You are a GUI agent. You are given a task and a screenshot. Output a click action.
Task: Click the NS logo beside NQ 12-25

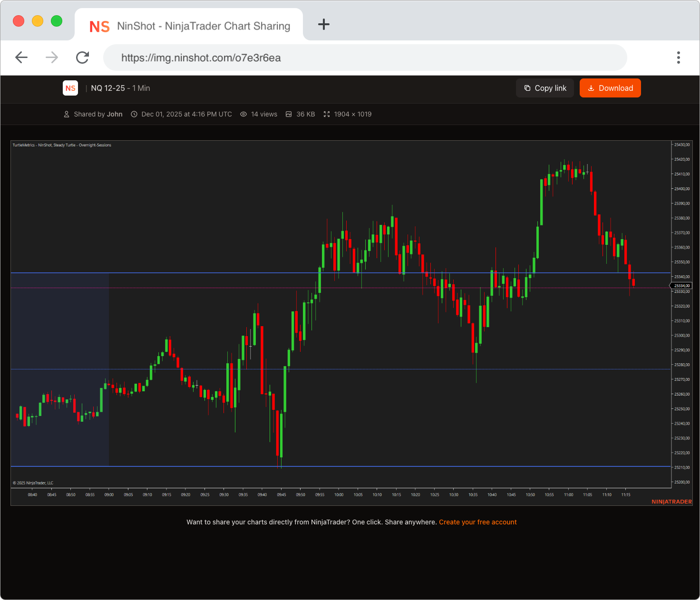tap(70, 88)
